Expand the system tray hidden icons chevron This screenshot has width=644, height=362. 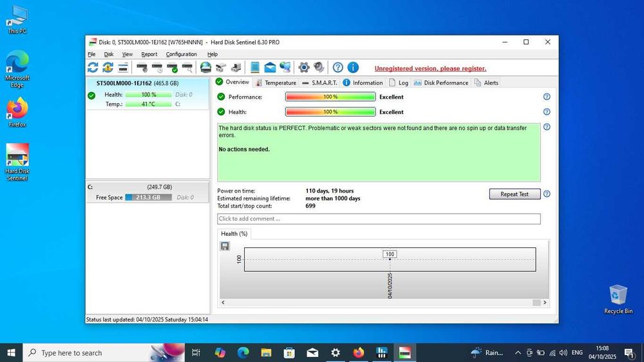[518, 352]
